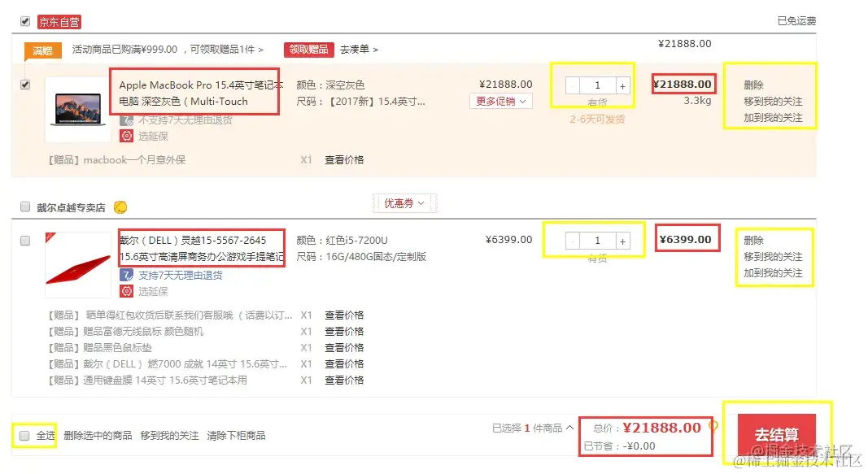View price of 燃7000 成就 gift
Image resolution: width=868 pixels, height=474 pixels.
344,364
